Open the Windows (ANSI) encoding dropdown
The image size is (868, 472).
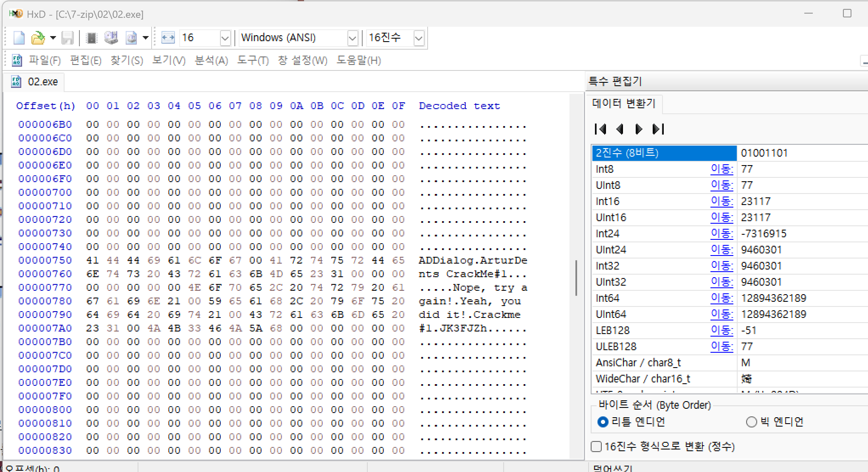pyautogui.click(x=352, y=38)
